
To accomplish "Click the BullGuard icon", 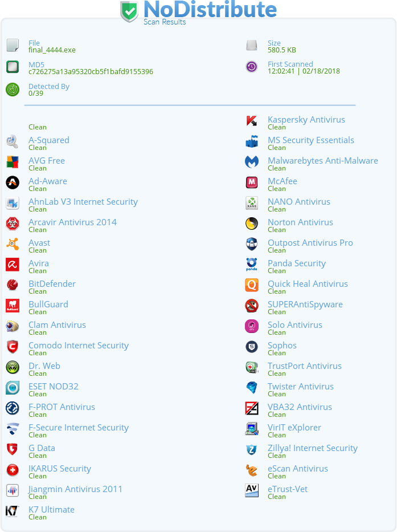I will (x=13, y=306).
